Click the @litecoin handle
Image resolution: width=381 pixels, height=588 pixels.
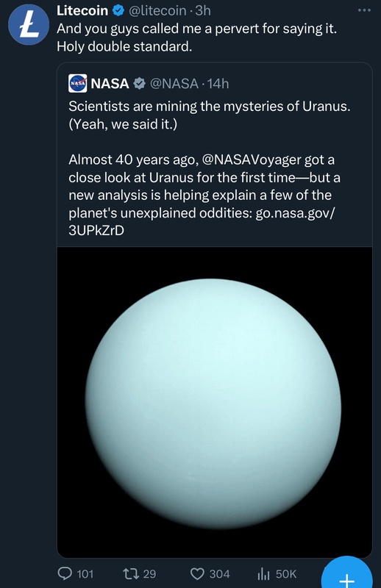(157, 10)
